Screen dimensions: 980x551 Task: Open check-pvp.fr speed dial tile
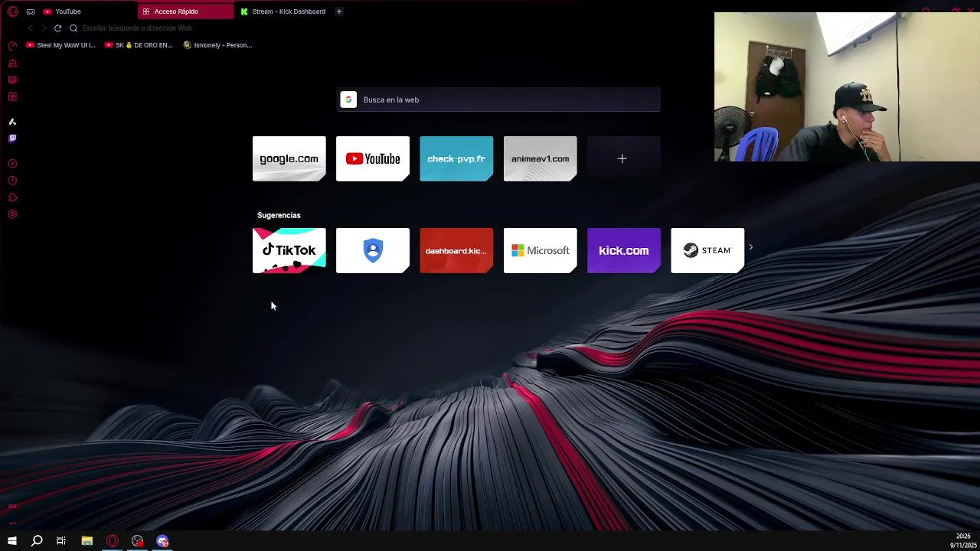(x=456, y=158)
